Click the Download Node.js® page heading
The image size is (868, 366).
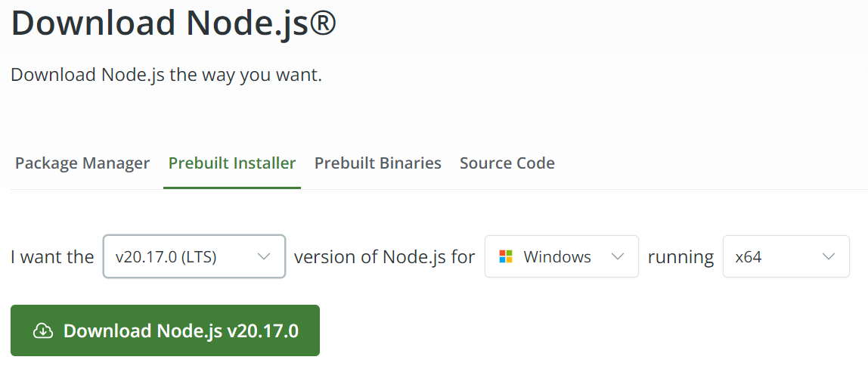[x=173, y=23]
